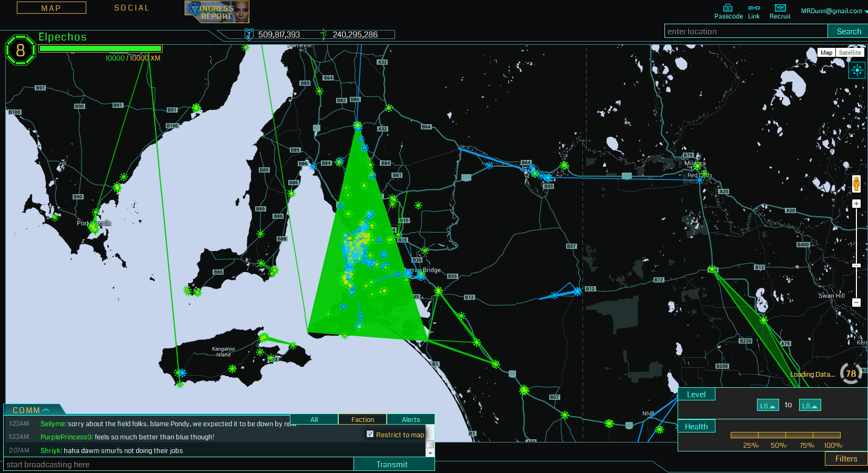
Task: Click player name Sellyme in chat
Action: click(53, 424)
